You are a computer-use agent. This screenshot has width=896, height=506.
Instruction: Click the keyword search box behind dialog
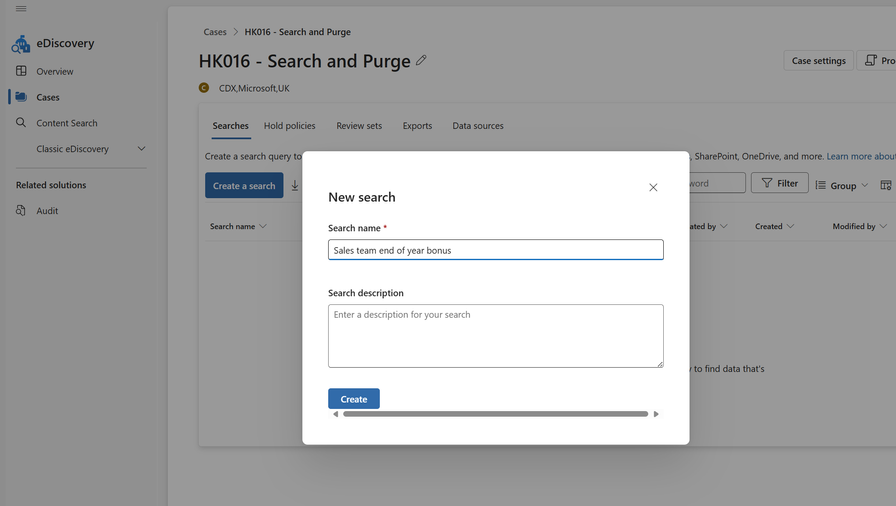tap(717, 183)
